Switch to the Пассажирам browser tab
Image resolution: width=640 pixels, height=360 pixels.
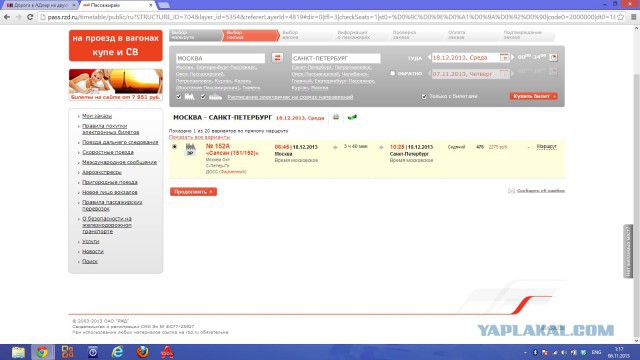(x=118, y=5)
